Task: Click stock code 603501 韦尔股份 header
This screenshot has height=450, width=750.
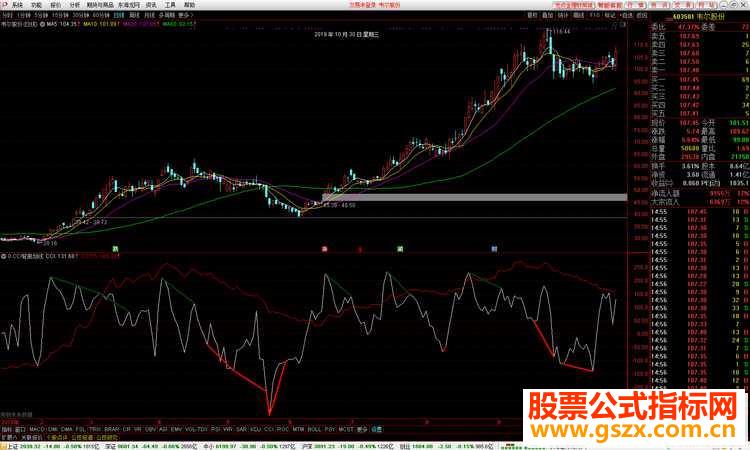Action: click(699, 16)
